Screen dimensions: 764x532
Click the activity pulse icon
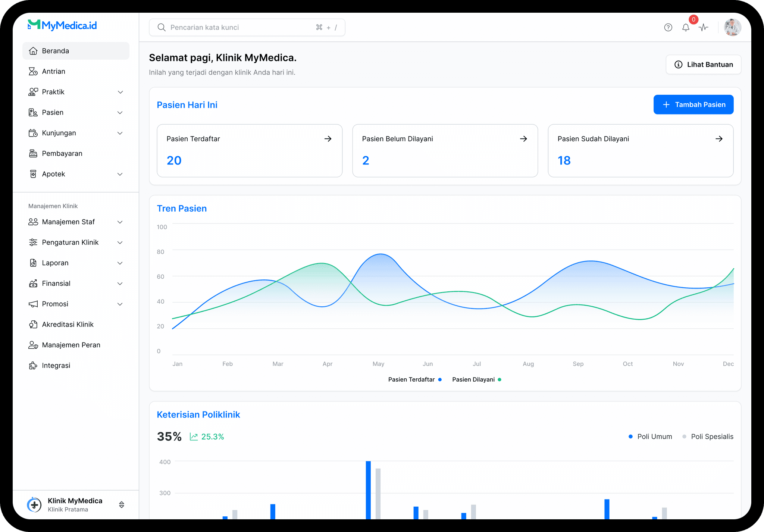(704, 27)
